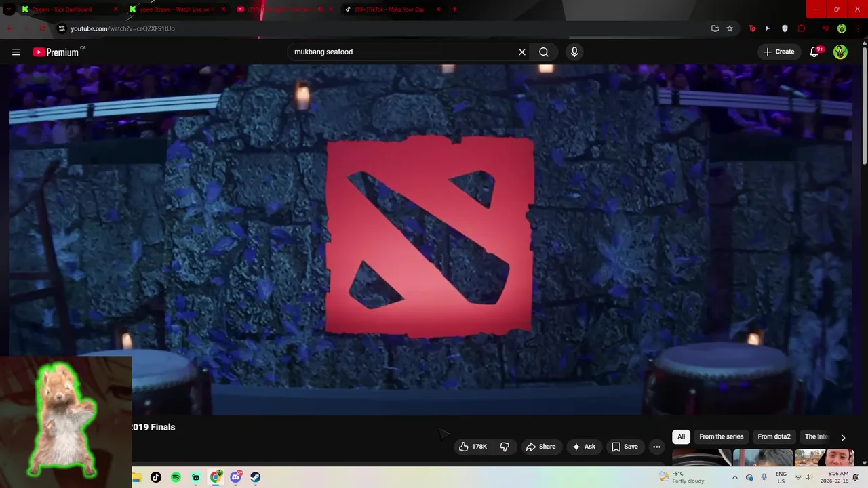Open Discord from the taskbar
The width and height of the screenshot is (868, 488).
[235, 477]
